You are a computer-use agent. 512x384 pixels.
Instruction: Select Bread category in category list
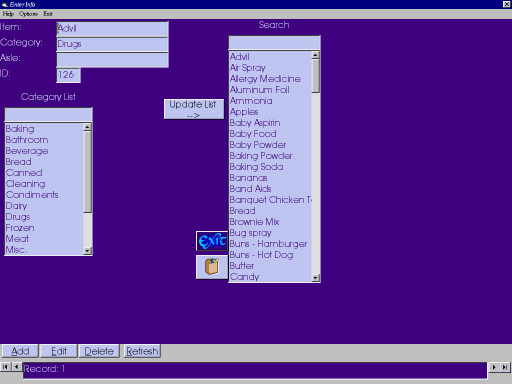(44, 162)
